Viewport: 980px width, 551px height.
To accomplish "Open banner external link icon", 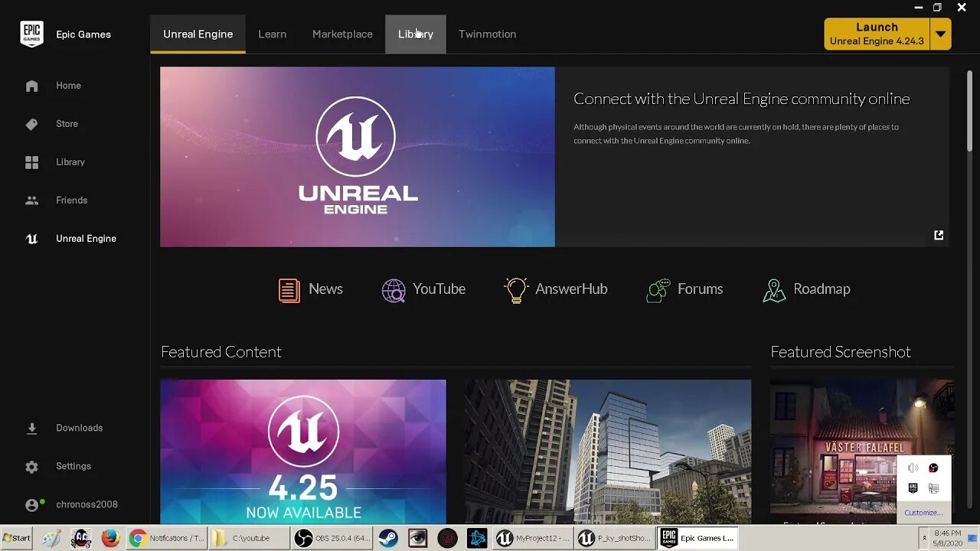I will coord(939,235).
